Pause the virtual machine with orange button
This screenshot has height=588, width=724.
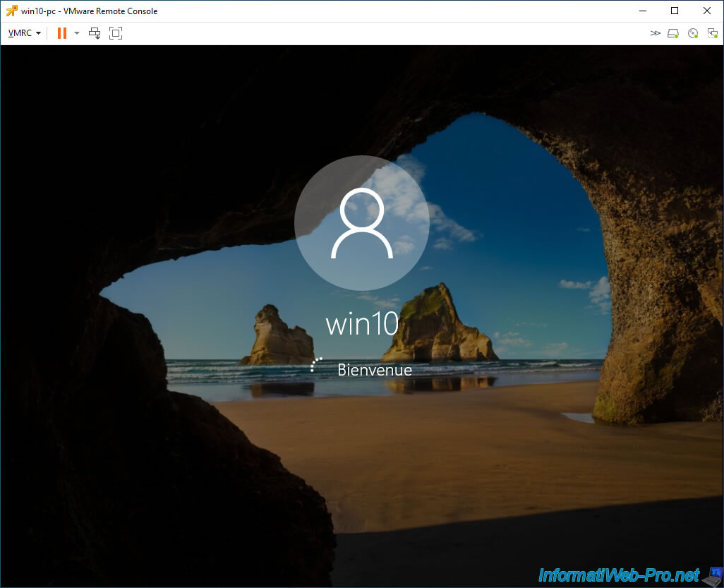tap(62, 33)
